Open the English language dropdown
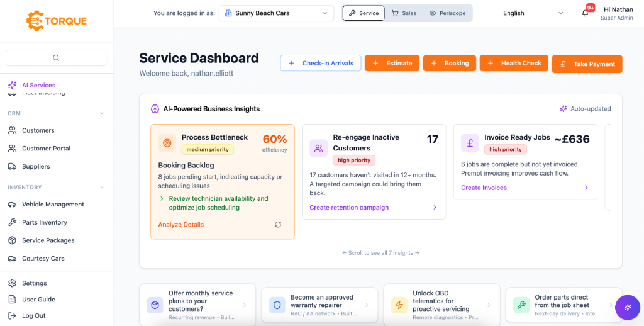 tap(533, 13)
